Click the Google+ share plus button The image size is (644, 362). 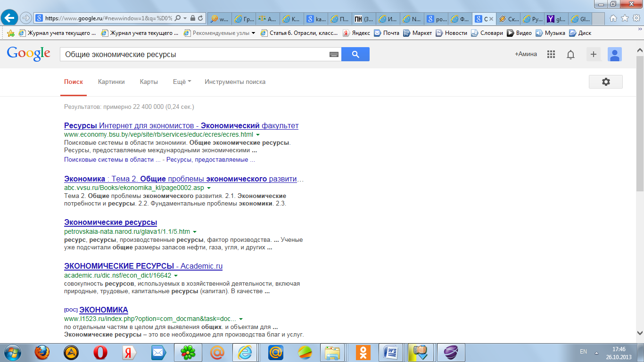(594, 54)
